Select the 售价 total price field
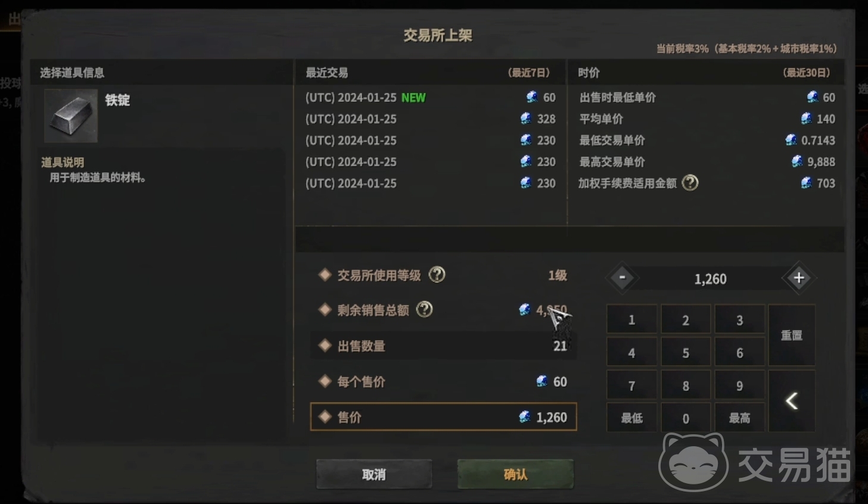Screen dimensions: 868x504 click(x=443, y=417)
